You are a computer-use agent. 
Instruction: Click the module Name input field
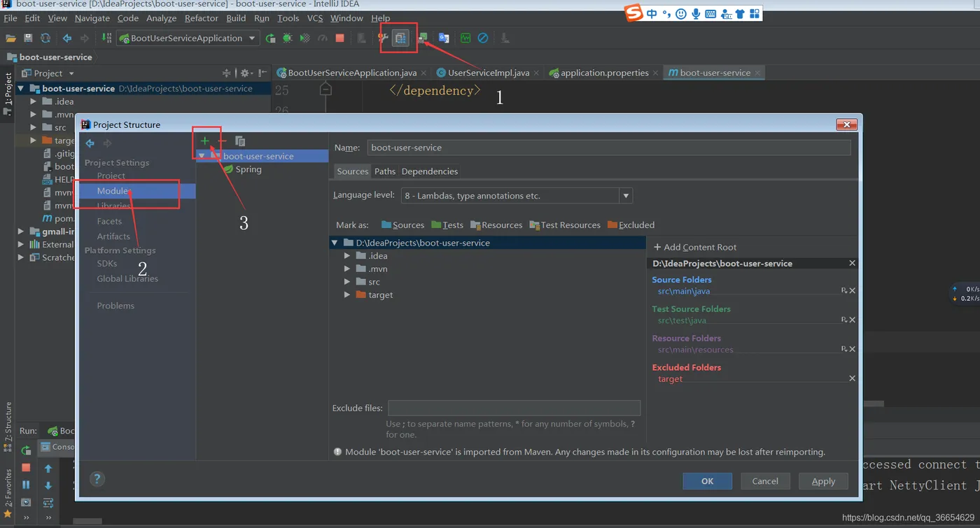609,148
